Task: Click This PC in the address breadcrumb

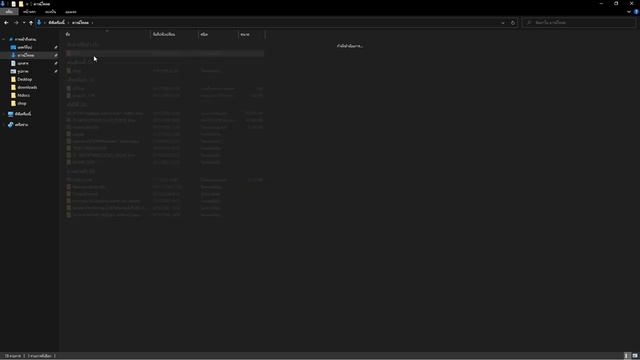Action: (56, 23)
